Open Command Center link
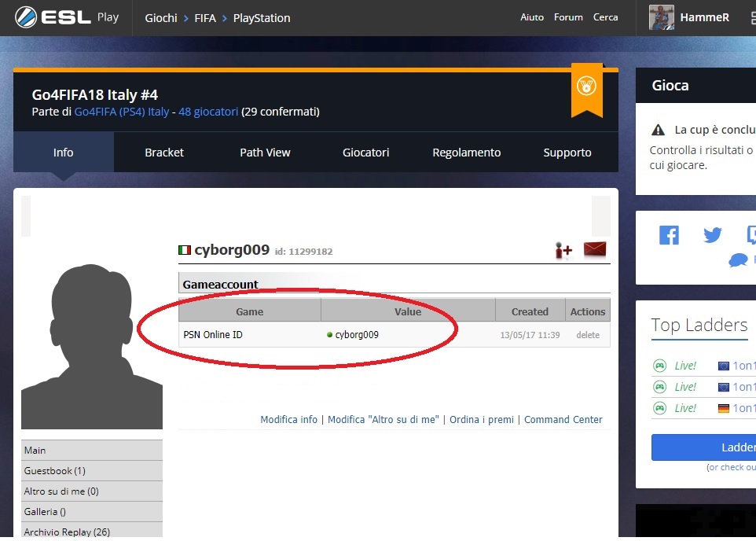The image size is (756, 541). click(563, 420)
